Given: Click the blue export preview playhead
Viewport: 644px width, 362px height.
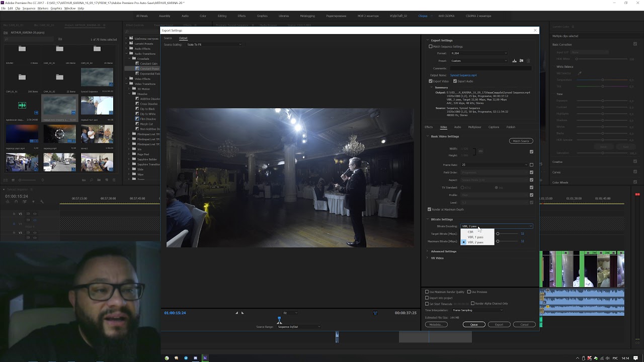Looking at the screenshot, I should pyautogui.click(x=279, y=320).
